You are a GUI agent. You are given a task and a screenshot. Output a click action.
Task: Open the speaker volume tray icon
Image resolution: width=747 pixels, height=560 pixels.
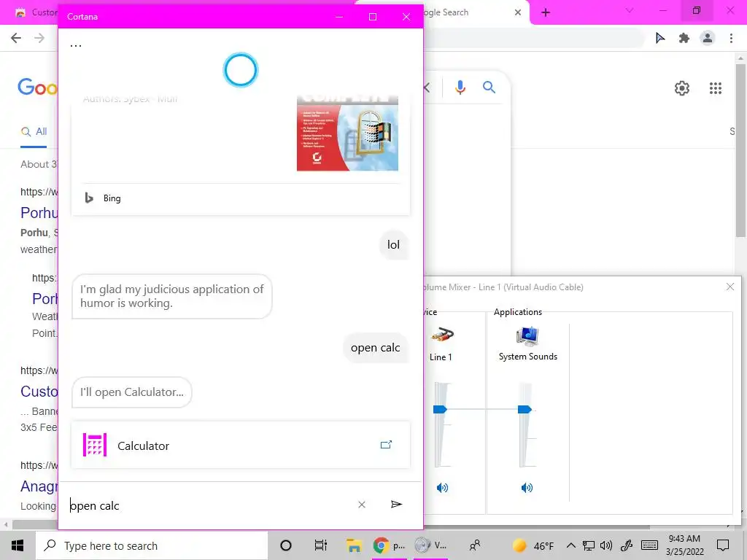point(606,545)
